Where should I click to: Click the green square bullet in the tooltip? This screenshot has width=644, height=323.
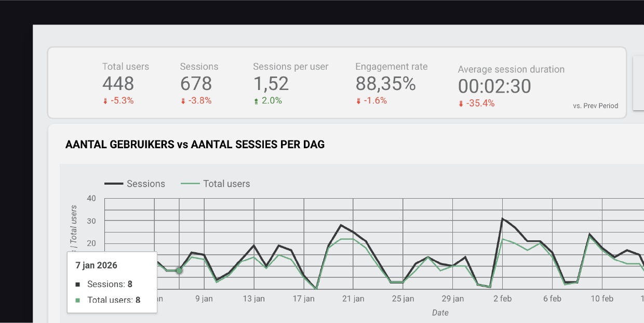[x=77, y=300]
